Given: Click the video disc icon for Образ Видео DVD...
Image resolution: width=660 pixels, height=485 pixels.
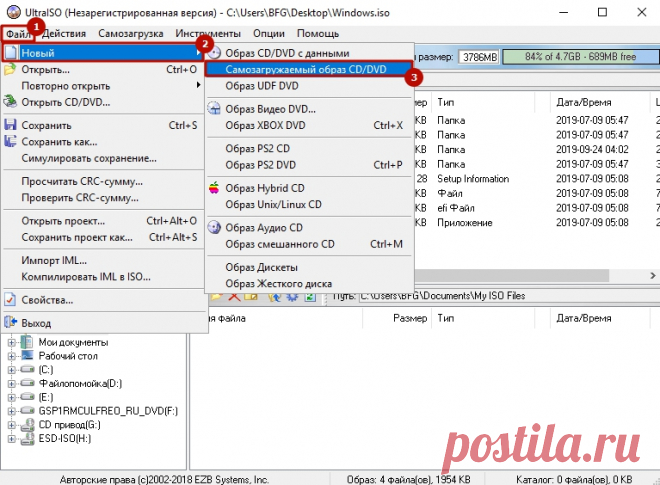Looking at the screenshot, I should point(215,109).
